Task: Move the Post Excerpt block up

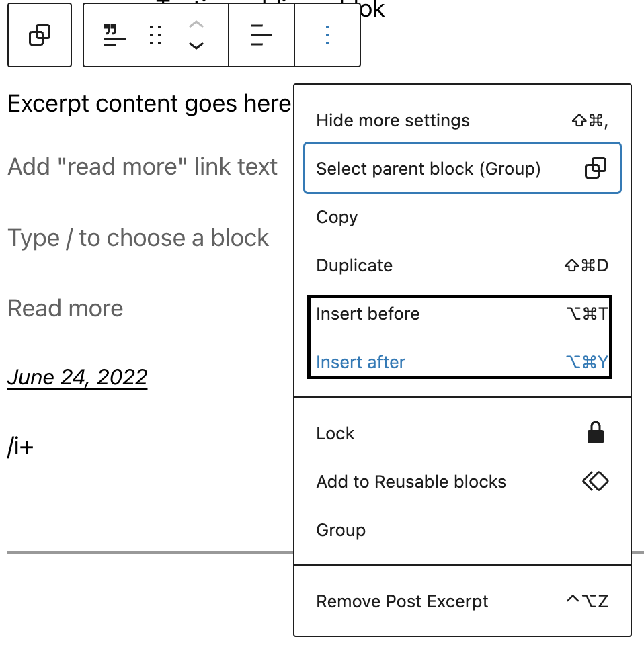Action: [196, 26]
